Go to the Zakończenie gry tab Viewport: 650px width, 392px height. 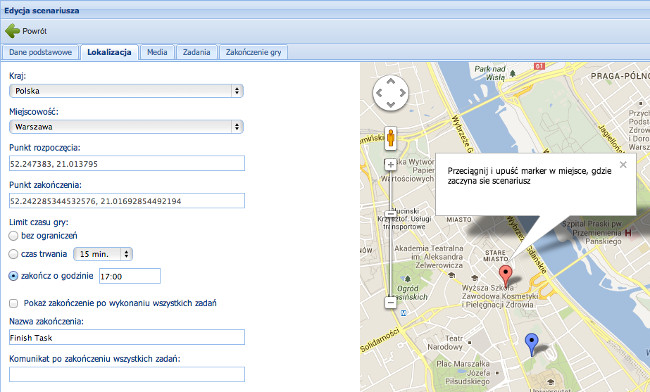click(x=253, y=52)
